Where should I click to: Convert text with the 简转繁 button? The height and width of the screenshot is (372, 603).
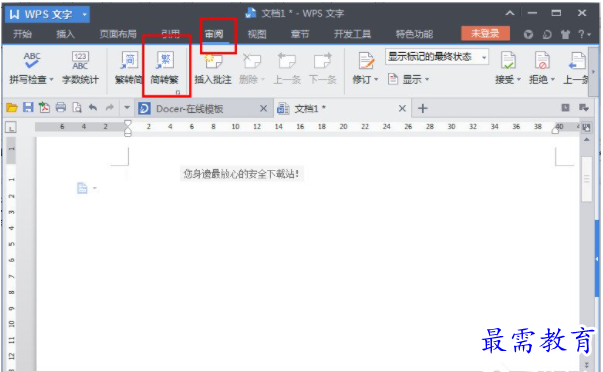(x=165, y=68)
